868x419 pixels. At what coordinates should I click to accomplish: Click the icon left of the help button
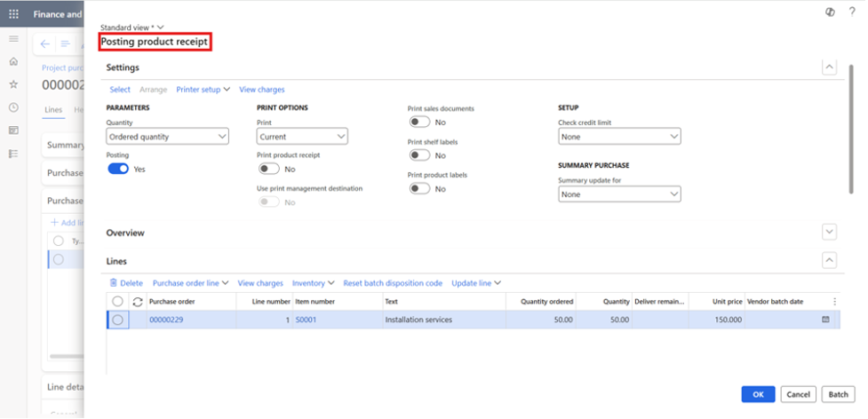(830, 12)
